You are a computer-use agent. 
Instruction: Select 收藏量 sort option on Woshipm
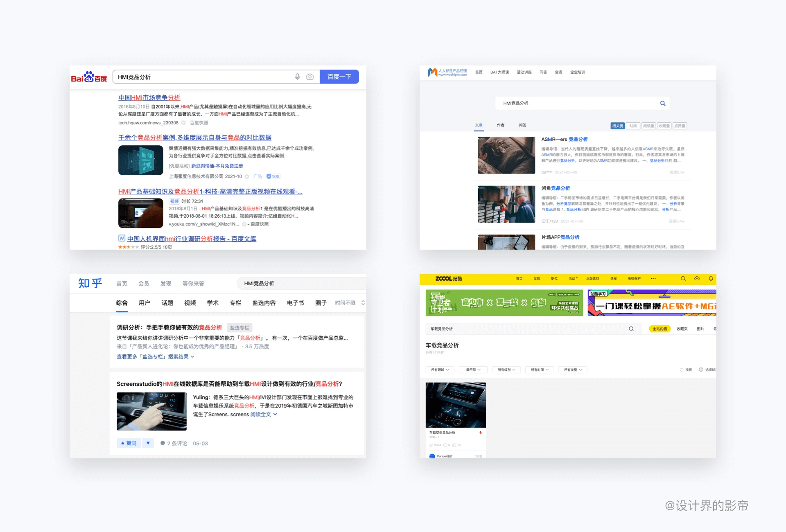(664, 126)
